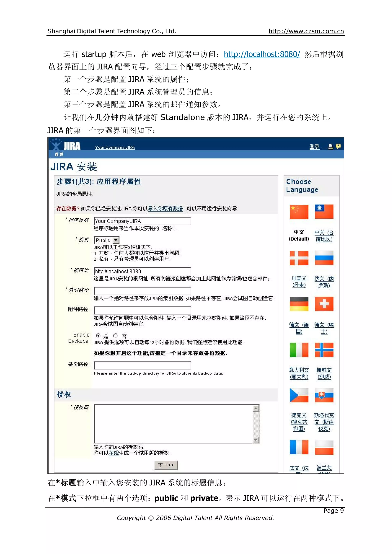Go to the 首页 menu item

[x=59, y=154]
